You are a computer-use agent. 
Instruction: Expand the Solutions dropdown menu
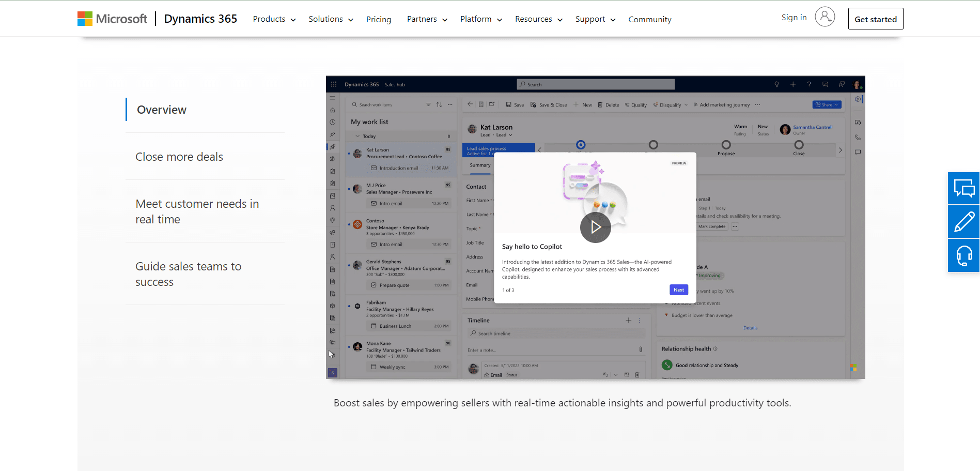tap(331, 19)
